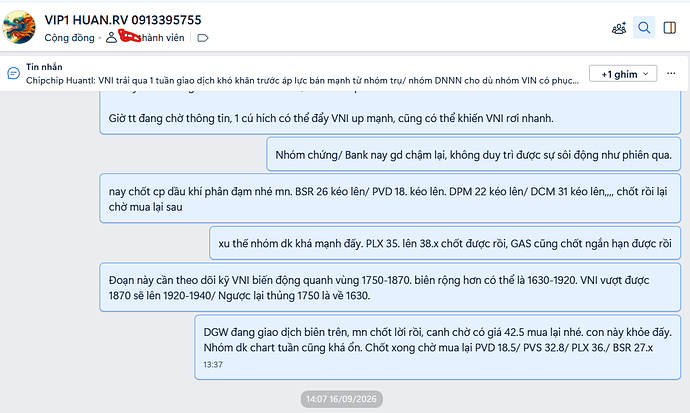
Task: Open pinned message from Chipchip Huantl
Action: pyautogui.click(x=302, y=80)
